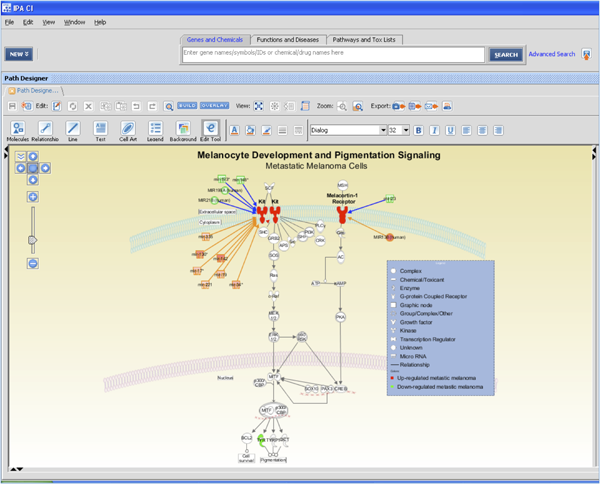Viewport: 600px width, 484px height.
Task: Click the delete X icon in Edit toolbar
Action: pyautogui.click(x=88, y=106)
